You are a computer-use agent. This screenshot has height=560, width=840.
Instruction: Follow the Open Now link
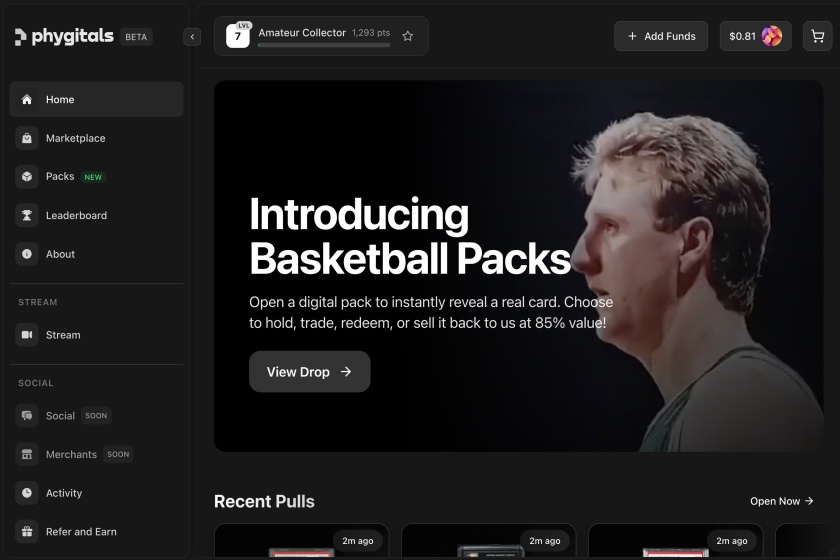click(x=781, y=501)
